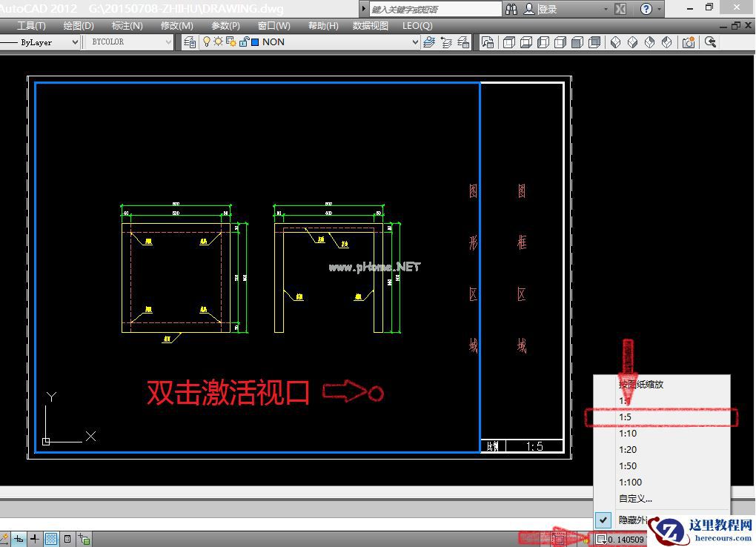The width and height of the screenshot is (756, 547).
Task: Click the keyword search input field
Action: tap(435, 9)
